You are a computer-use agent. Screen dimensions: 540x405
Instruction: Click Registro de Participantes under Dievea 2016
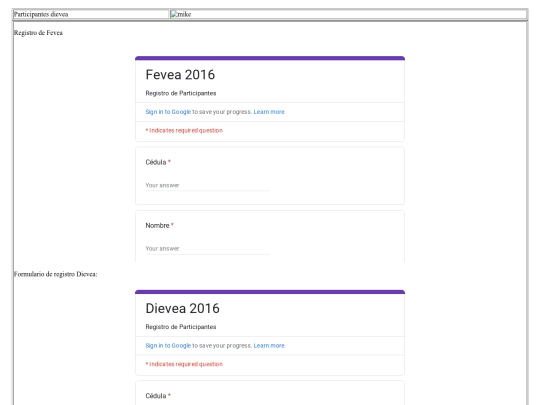[181, 327]
